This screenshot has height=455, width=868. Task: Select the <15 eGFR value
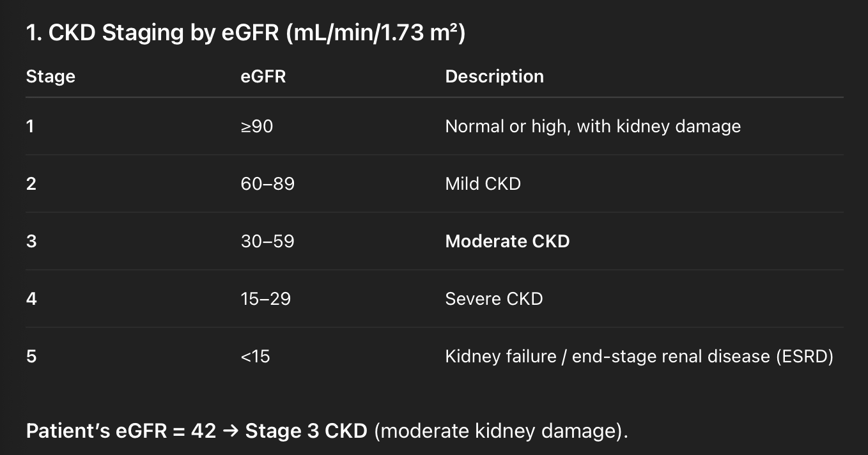click(x=255, y=357)
